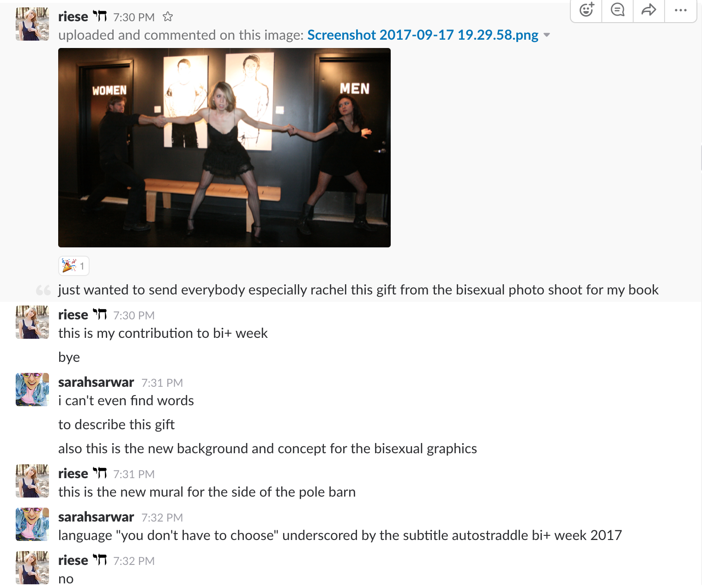Open the more actions ellipsis menu
Viewport: 702px width, 588px height.
pyautogui.click(x=680, y=10)
